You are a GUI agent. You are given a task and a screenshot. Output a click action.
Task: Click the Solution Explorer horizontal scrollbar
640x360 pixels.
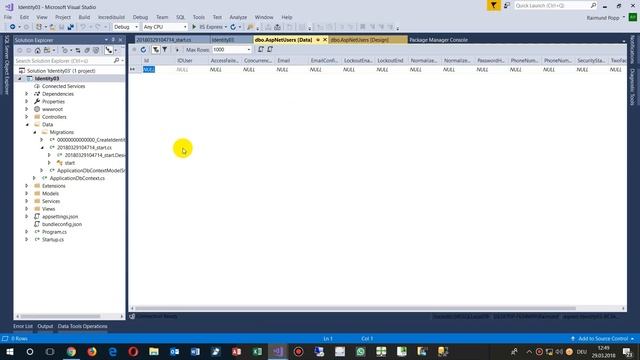point(60,316)
